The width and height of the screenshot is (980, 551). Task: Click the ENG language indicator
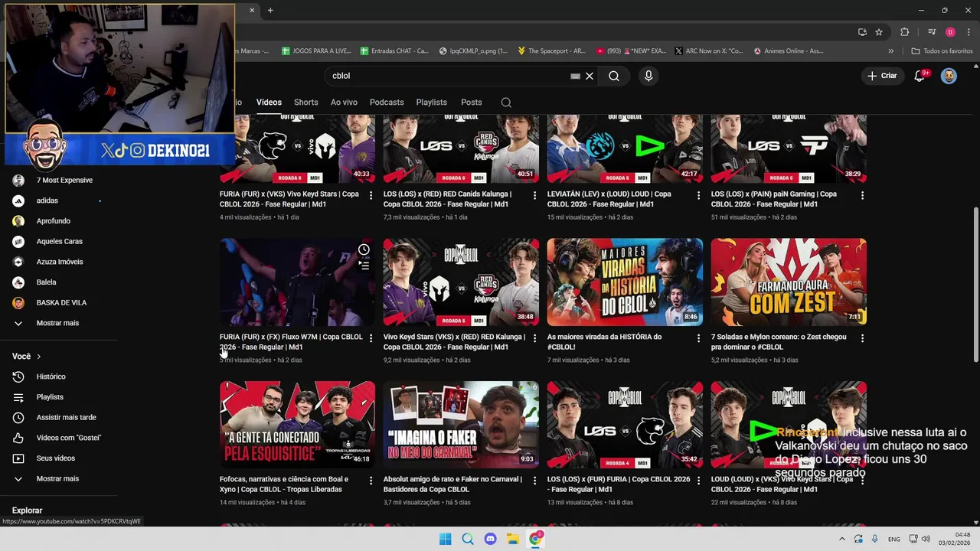coord(894,540)
